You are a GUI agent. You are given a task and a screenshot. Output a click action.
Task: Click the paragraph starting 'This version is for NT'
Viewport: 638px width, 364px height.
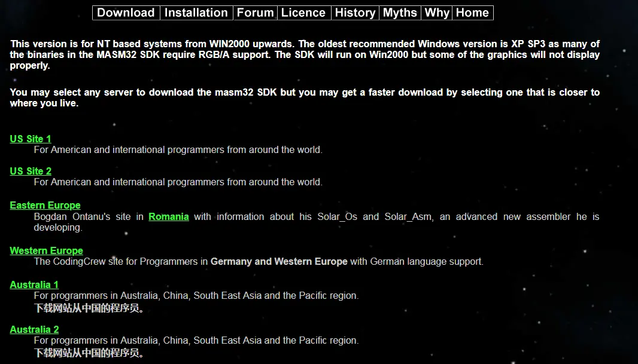305,55
